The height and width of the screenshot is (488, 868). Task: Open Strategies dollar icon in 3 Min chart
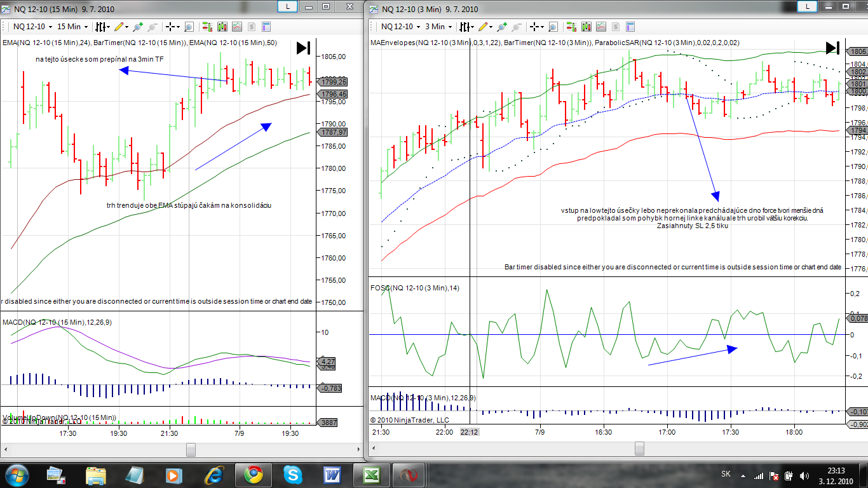[615, 27]
